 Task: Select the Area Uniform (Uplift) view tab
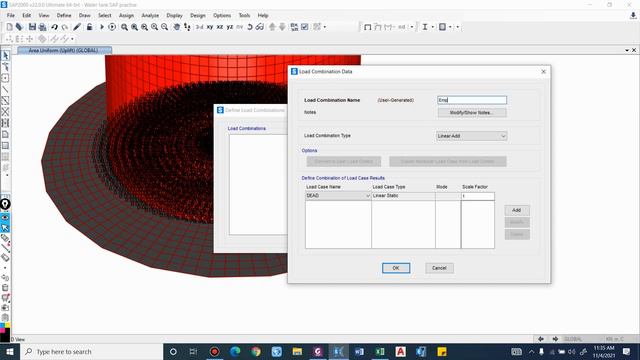click(64, 50)
